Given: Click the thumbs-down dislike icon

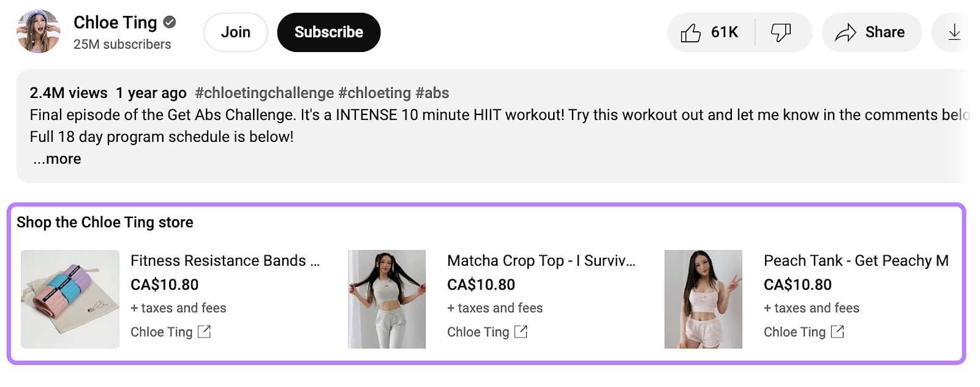Looking at the screenshot, I should tap(781, 32).
